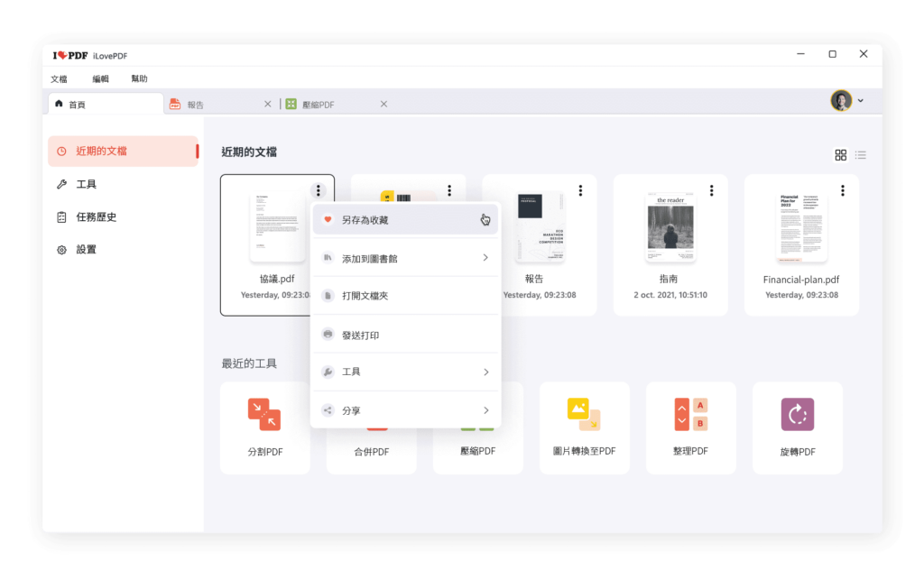
Task: Click the heart icon beside 另存為收藏
Action: tap(328, 219)
